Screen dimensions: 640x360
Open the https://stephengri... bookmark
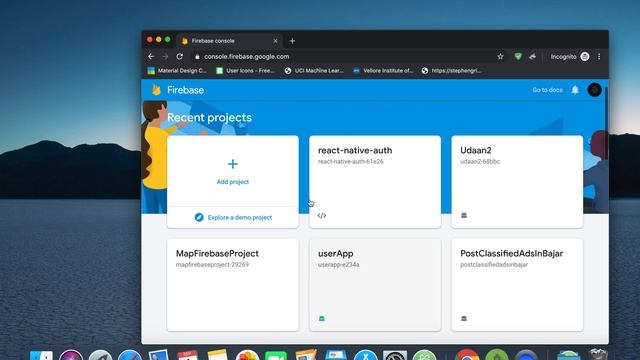coord(451,71)
